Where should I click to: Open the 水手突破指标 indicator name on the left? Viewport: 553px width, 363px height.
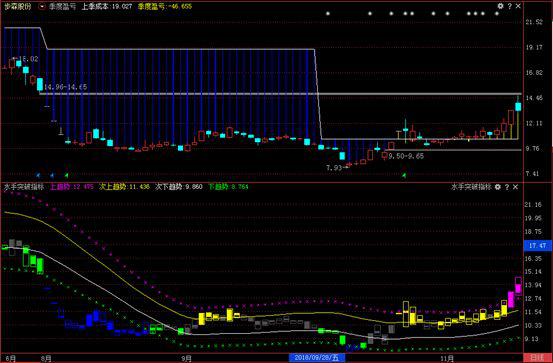tap(24, 187)
